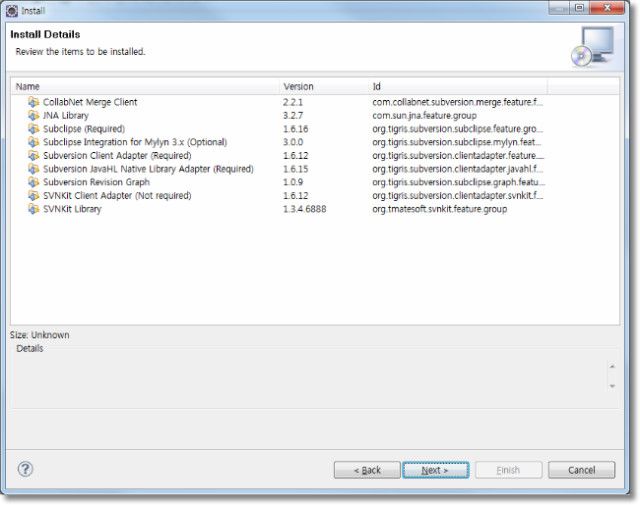The width and height of the screenshot is (640, 505).
Task: Click version 1.6.16 cell
Action: [296, 129]
